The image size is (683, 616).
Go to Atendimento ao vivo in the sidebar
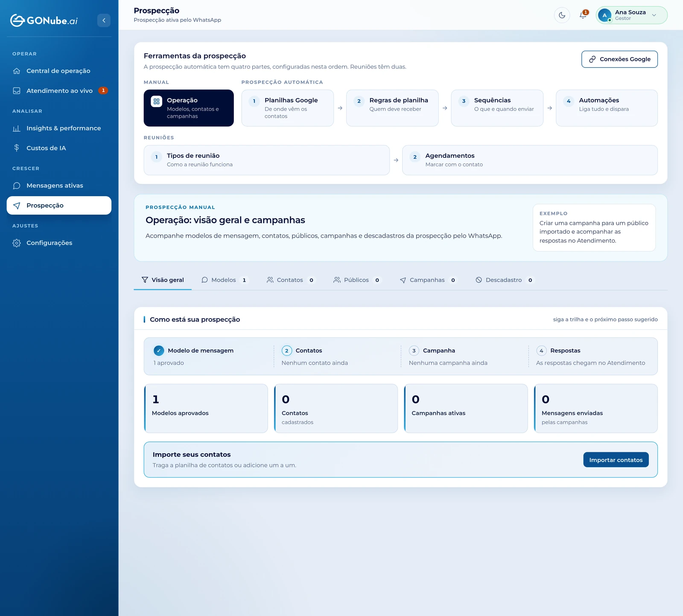59,90
